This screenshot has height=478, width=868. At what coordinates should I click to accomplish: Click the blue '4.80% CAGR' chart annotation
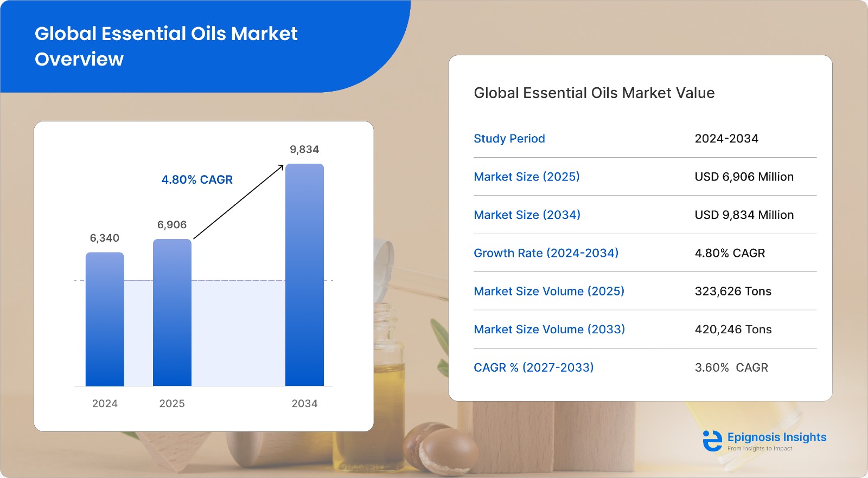click(x=197, y=180)
